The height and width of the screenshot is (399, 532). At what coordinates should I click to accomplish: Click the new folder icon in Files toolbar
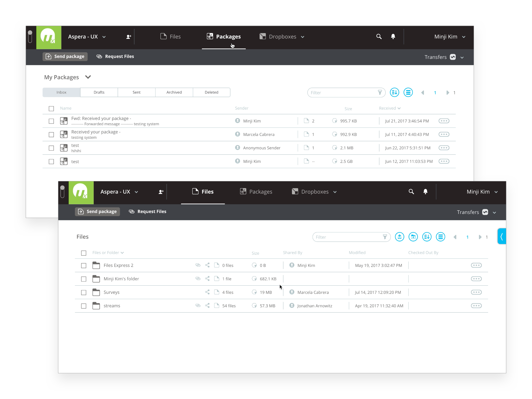click(413, 237)
